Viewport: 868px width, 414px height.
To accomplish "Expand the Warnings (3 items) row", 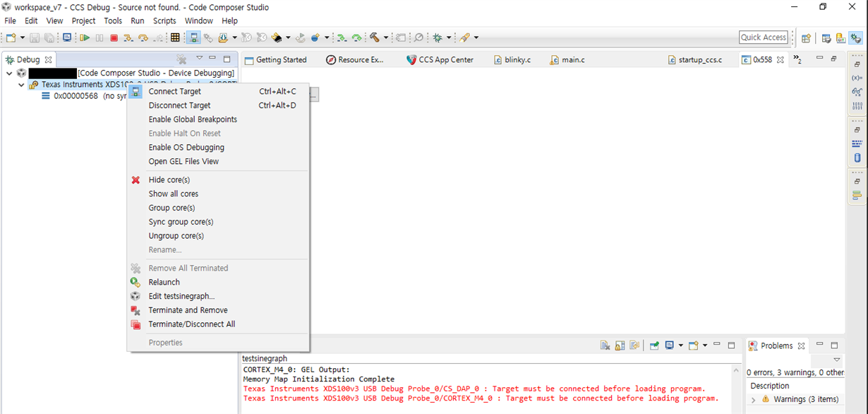I will 753,400.
